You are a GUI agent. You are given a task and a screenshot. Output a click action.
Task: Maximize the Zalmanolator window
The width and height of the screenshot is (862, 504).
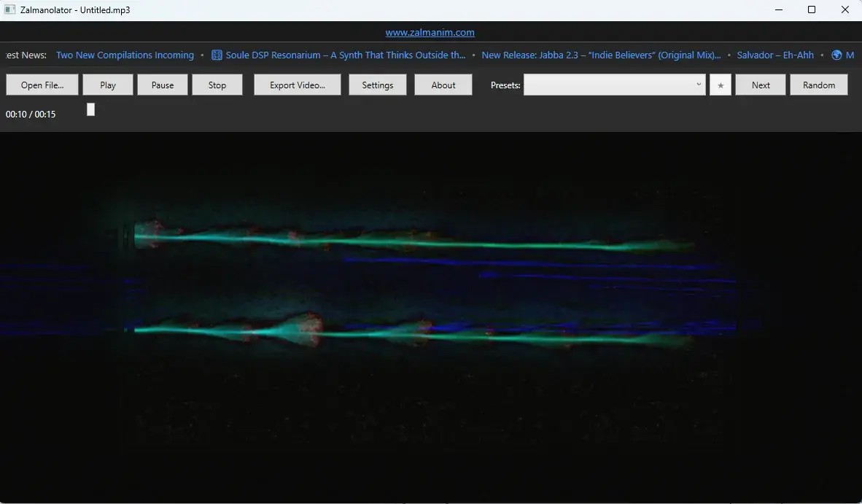[x=812, y=10]
